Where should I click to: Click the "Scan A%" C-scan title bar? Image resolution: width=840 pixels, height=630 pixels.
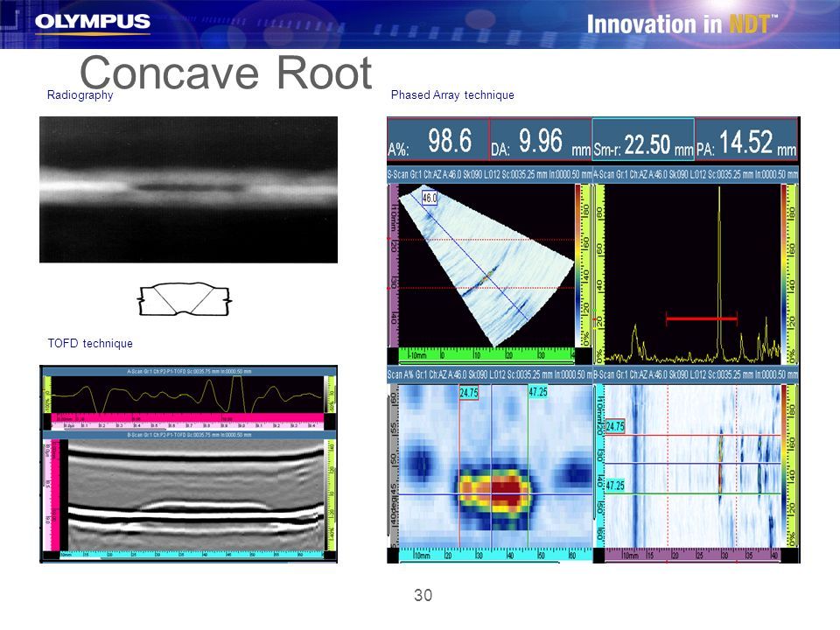click(490, 375)
